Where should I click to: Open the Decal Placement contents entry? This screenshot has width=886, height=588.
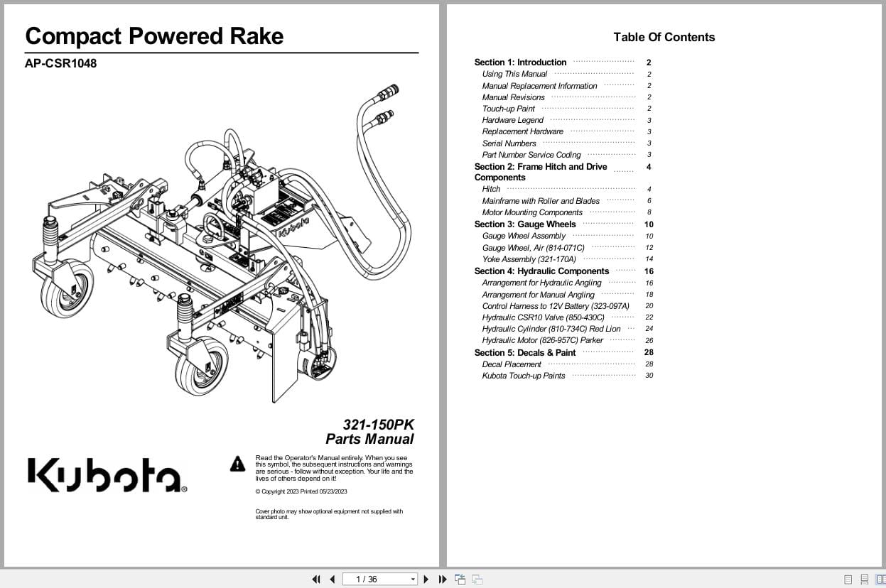pos(512,364)
